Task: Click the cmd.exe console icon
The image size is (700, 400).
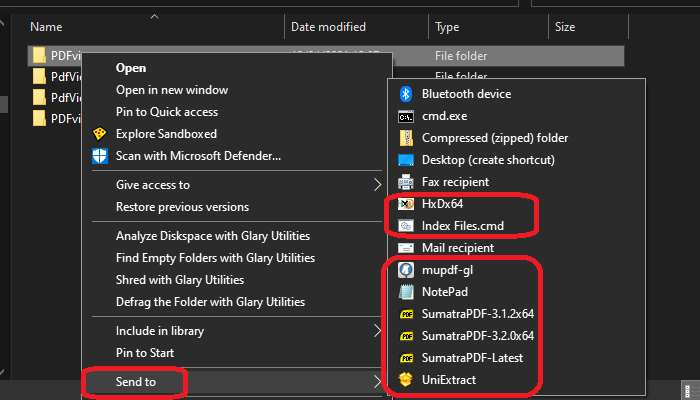Action: (405, 117)
